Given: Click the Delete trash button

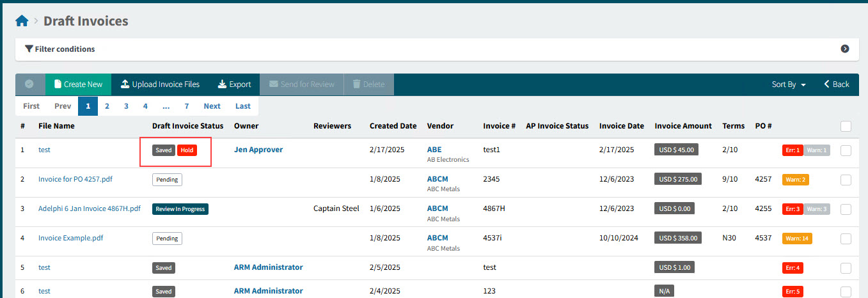Looking at the screenshot, I should pyautogui.click(x=368, y=84).
